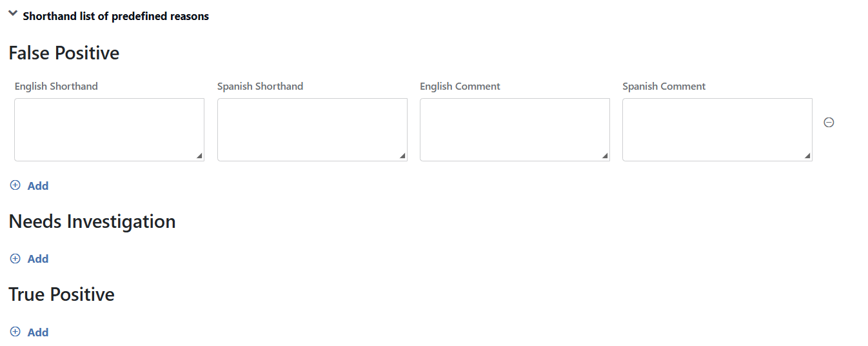Focus the English Shorthand text box
Screen dimensions: 868x346
coord(109,130)
